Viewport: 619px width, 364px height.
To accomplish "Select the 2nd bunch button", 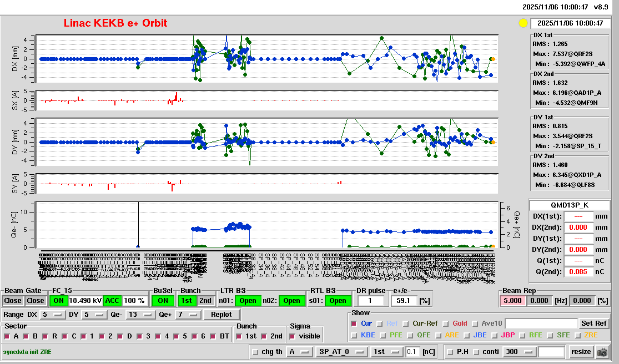I will pyautogui.click(x=205, y=301).
